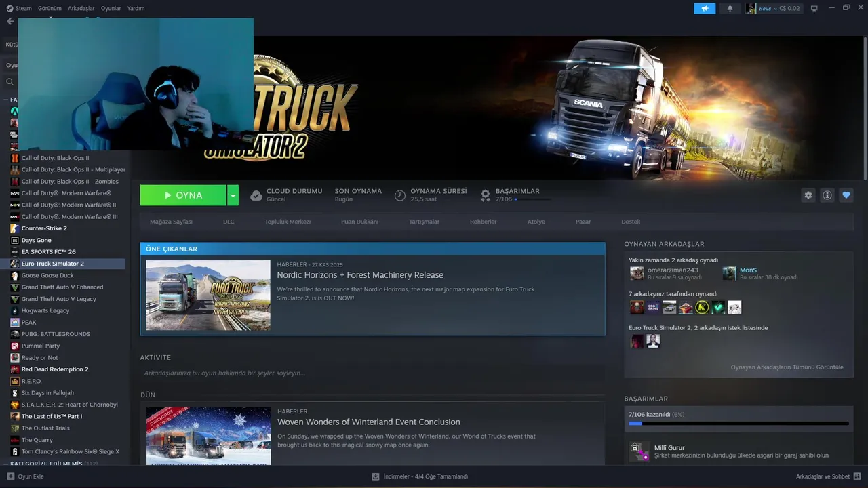The image size is (868, 488).
Task: Collapse the Kategorize Edilmemiş category
Action: (6, 464)
